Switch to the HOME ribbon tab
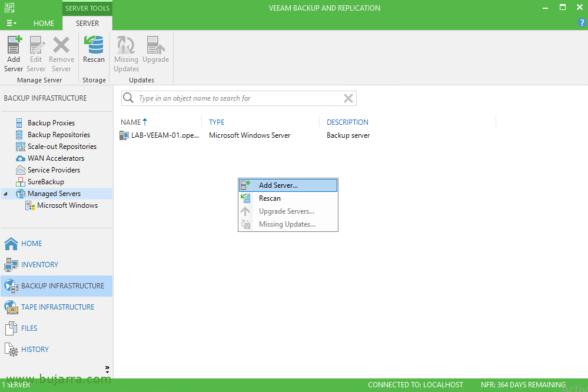The height and width of the screenshot is (392, 588). 44,24
